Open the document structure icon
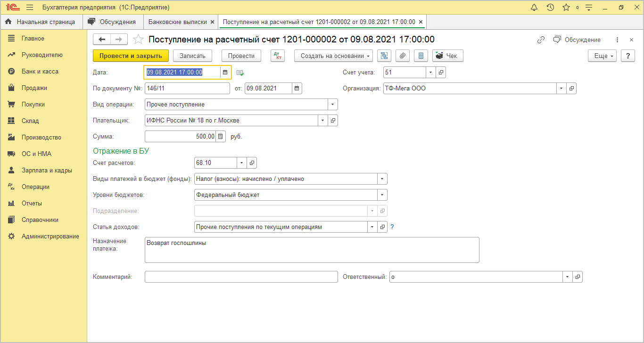644x343 pixels. pos(384,56)
